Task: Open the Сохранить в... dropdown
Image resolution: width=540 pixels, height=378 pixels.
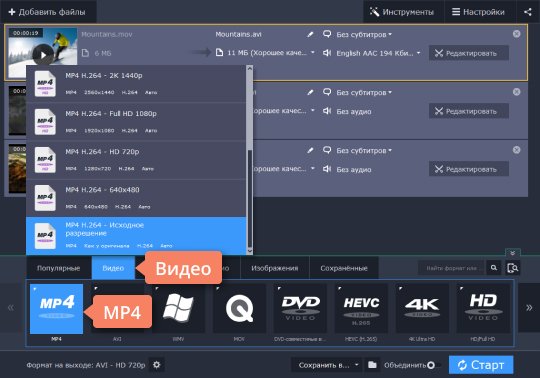Action: click(x=327, y=365)
